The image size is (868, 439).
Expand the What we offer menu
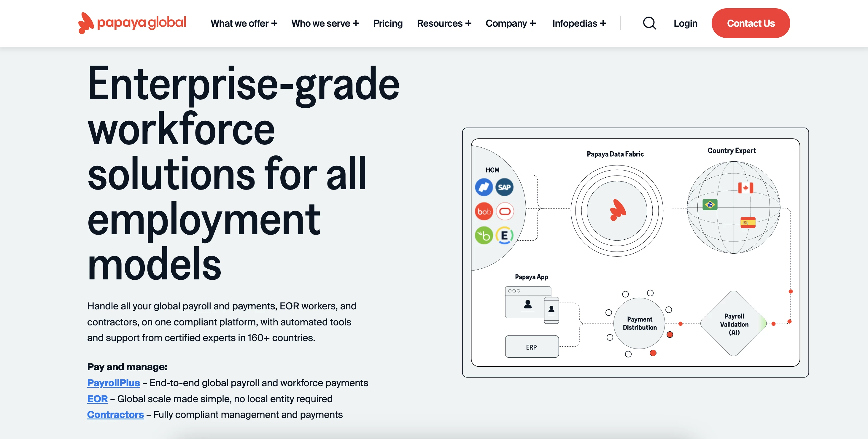244,23
